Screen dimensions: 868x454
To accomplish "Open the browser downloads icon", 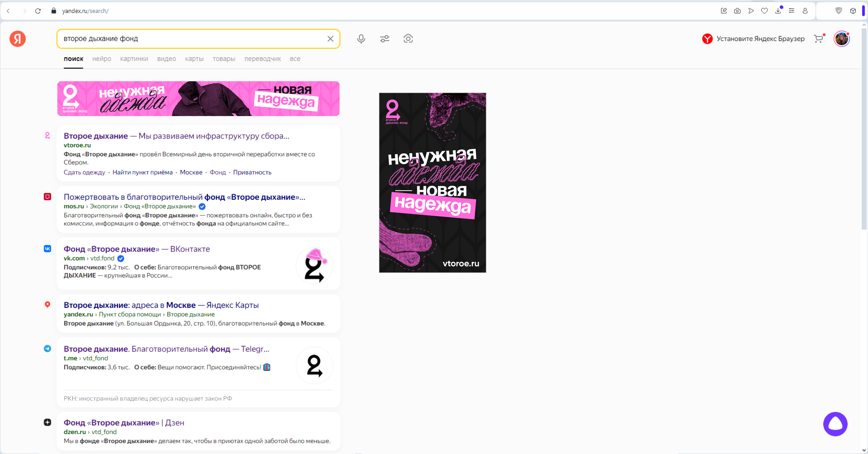I will tap(778, 11).
